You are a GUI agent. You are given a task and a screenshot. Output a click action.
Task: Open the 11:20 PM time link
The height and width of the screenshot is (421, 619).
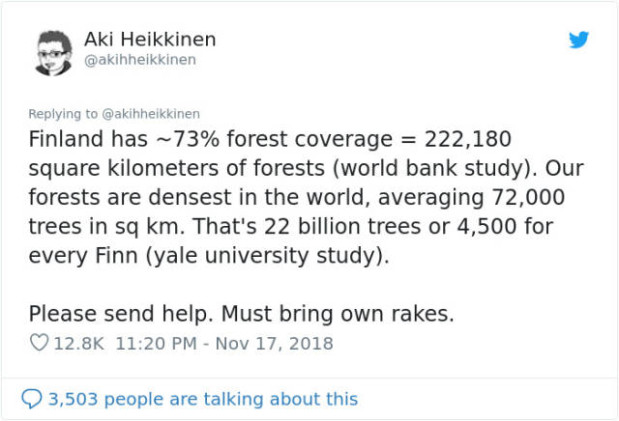point(157,344)
